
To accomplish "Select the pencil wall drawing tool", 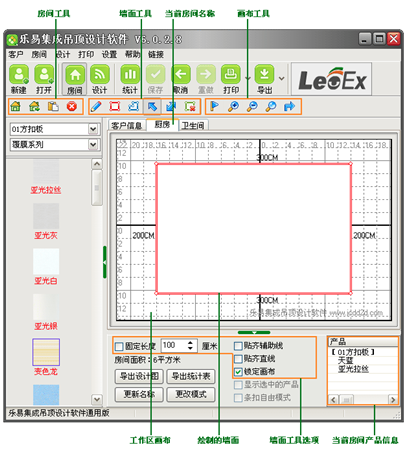I will coord(96,107).
